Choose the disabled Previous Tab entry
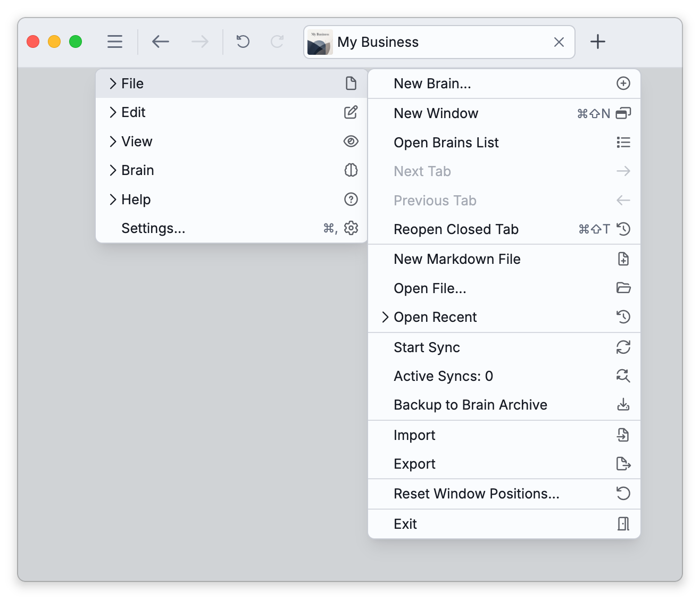700x599 pixels. coord(504,201)
